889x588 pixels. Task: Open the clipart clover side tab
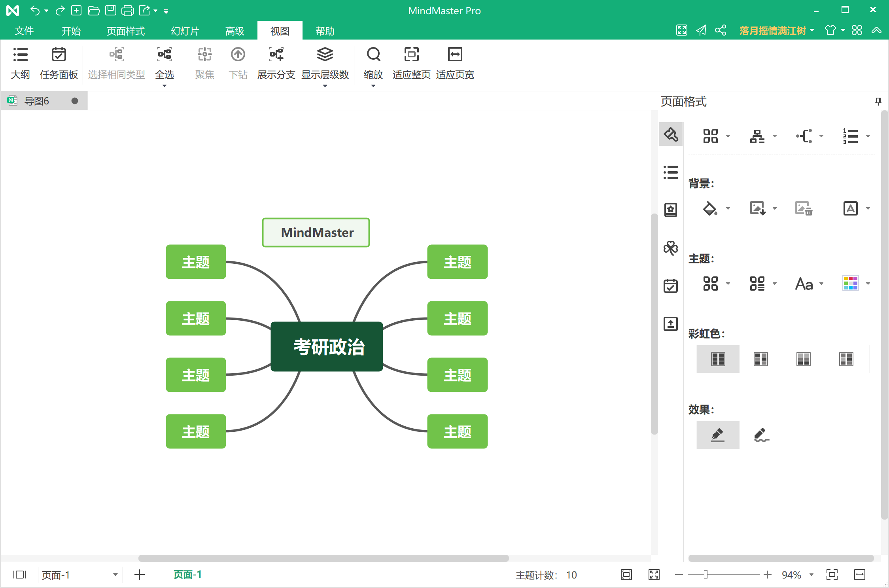click(x=671, y=248)
